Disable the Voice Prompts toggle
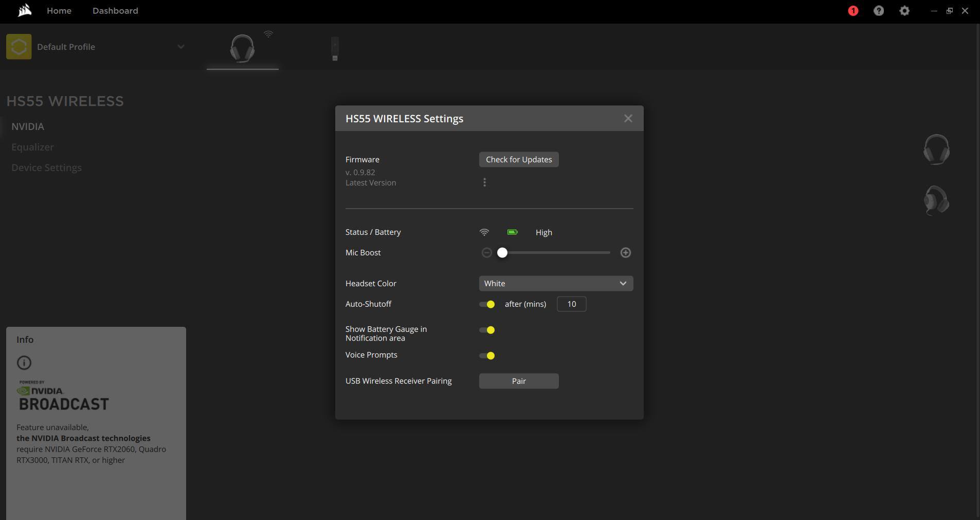This screenshot has height=520, width=980. [x=487, y=356]
